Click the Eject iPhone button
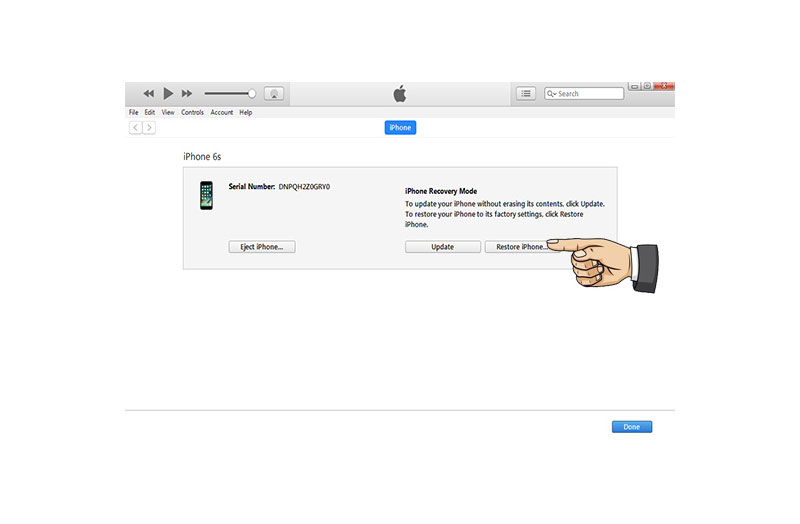This screenshot has height=524, width=800. click(262, 247)
